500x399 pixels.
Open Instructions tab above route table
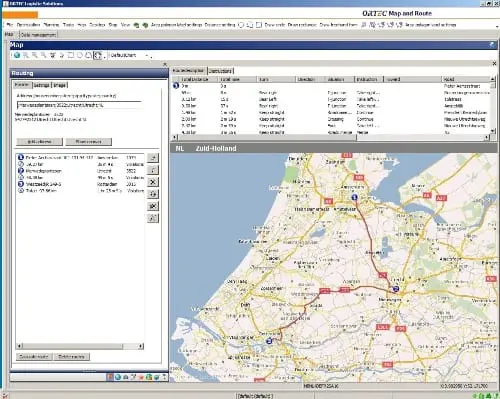click(x=220, y=71)
